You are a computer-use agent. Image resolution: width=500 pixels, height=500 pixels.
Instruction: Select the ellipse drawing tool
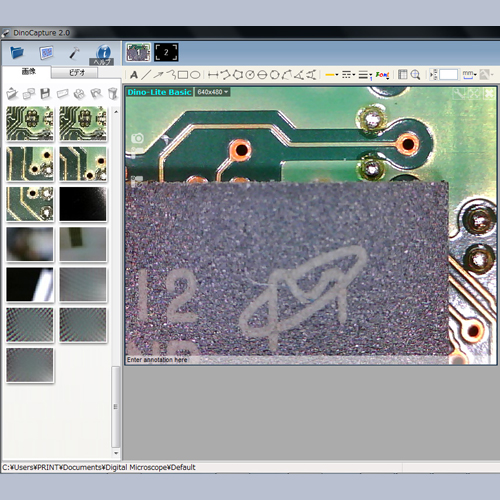[195, 75]
